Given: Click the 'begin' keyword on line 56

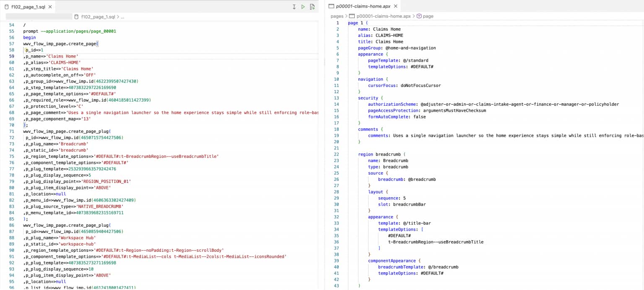Looking at the screenshot, I should pos(29,37).
